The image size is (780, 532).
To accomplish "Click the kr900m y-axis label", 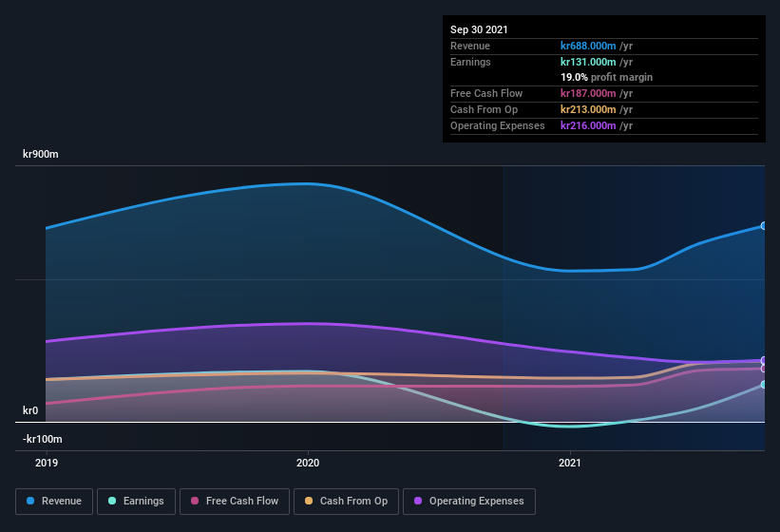I will pos(40,154).
